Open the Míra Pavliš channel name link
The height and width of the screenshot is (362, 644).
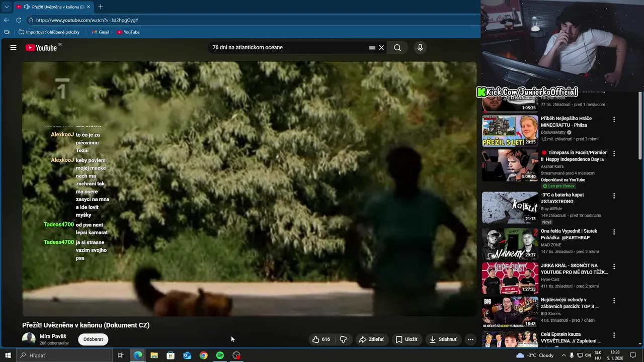point(53,336)
